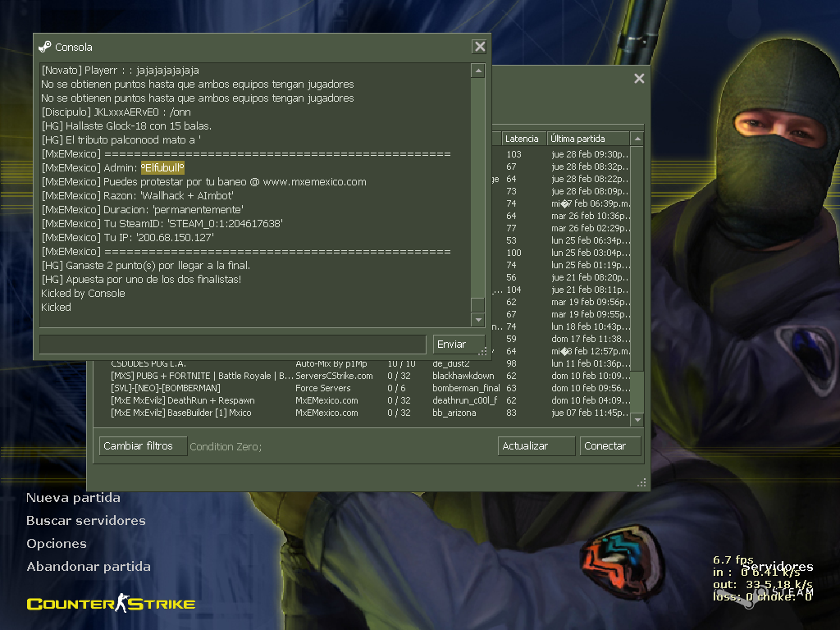This screenshot has width=840, height=630.
Task: Click the Actualizar button
Action: click(x=536, y=445)
